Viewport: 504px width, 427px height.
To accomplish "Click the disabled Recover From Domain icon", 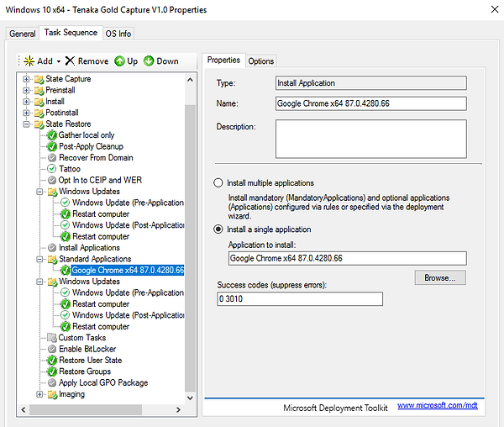I will [x=52, y=158].
